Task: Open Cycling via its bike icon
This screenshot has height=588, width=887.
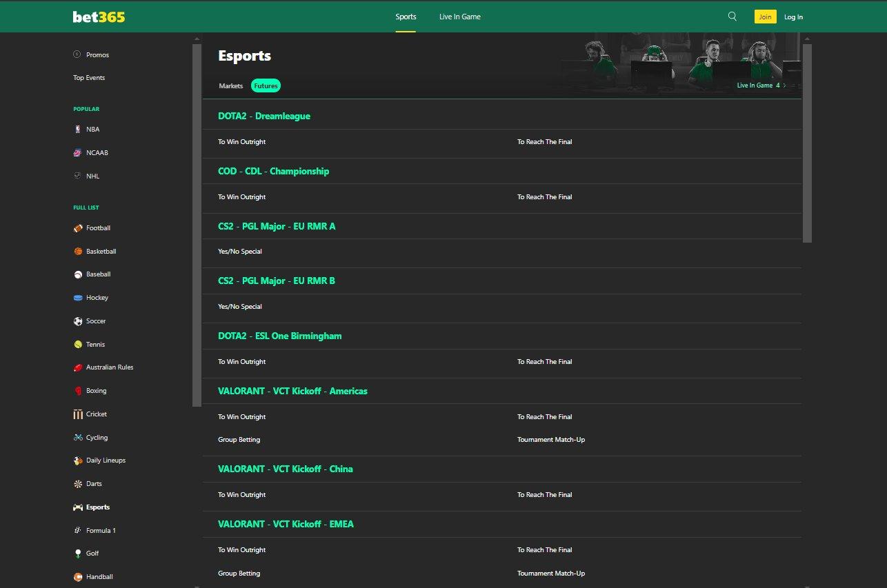Action: (78, 437)
